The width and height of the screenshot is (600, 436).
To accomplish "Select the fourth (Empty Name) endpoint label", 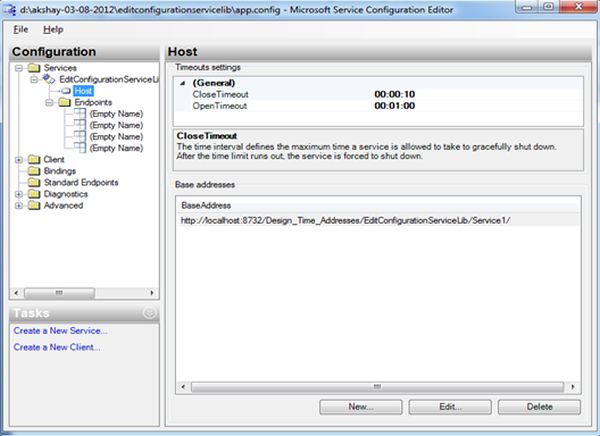I will [116, 148].
